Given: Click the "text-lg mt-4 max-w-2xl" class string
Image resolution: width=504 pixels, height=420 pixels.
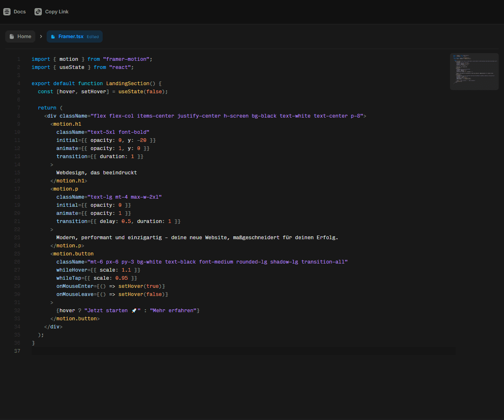Looking at the screenshot, I should [125, 197].
